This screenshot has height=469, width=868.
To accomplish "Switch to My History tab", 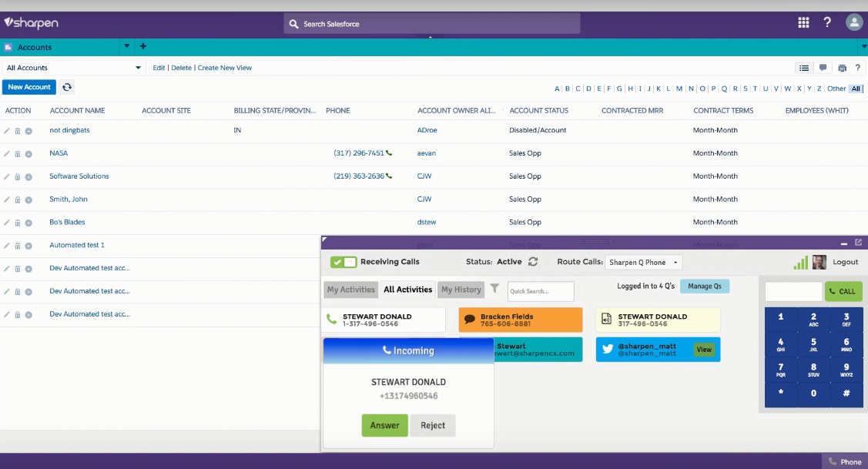I will 461,290.
